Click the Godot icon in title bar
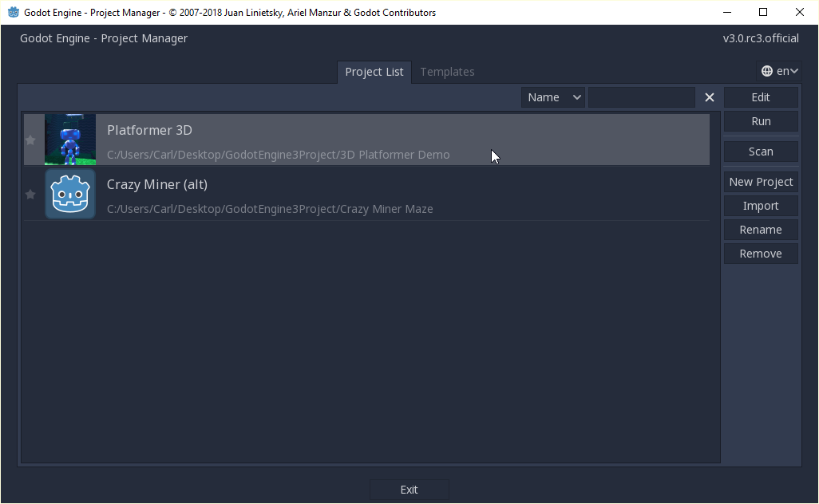The height and width of the screenshot is (504, 819). (x=14, y=12)
